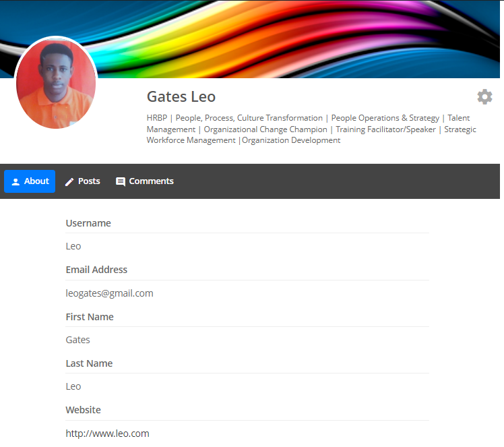Select the Leo username value
Screen dimensions: 504x447
(73, 246)
